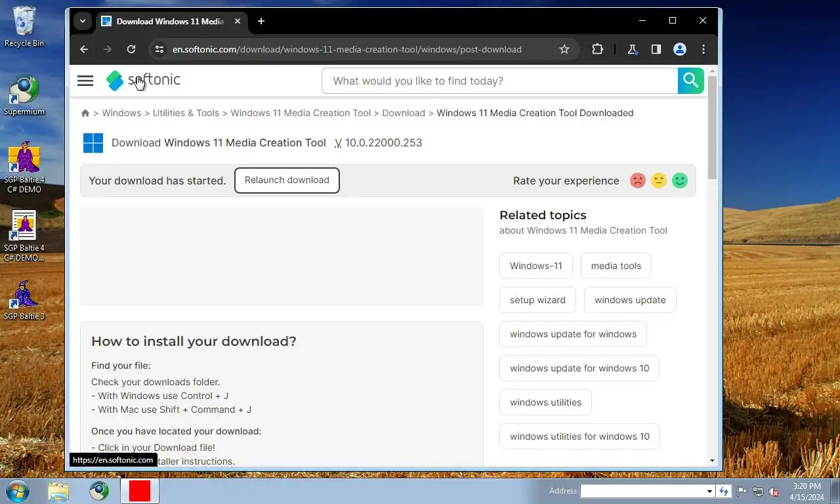The width and height of the screenshot is (840, 504).
Task: Select the setup wizard topic tag
Action: (537, 300)
